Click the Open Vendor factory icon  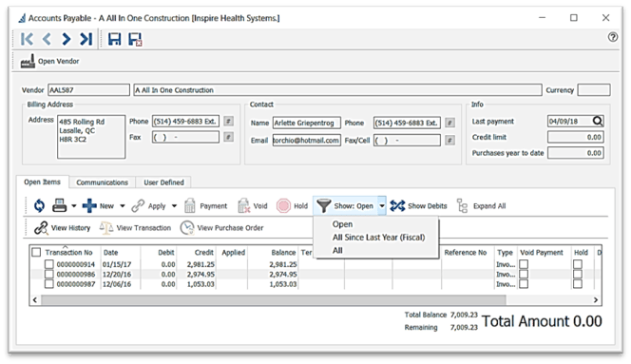[28, 62]
